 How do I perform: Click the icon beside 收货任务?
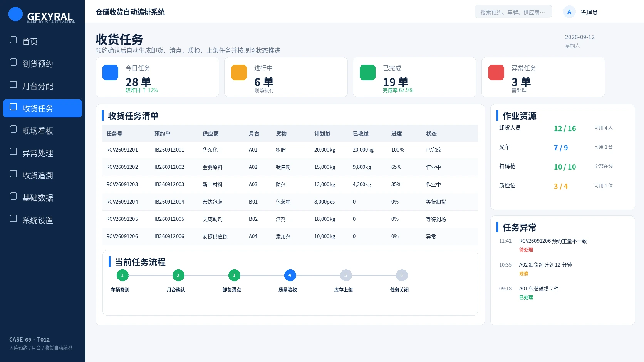pyautogui.click(x=13, y=107)
